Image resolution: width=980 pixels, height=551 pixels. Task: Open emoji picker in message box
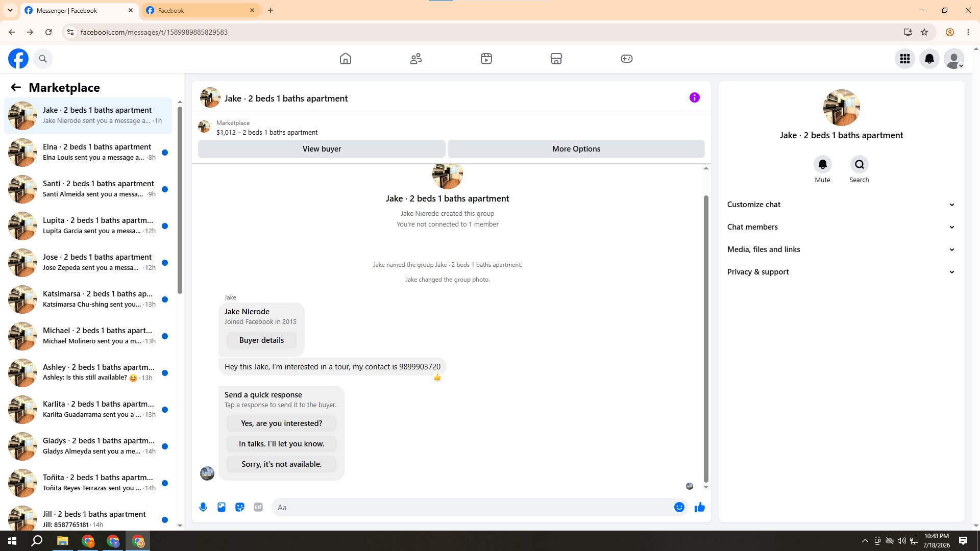point(679,507)
